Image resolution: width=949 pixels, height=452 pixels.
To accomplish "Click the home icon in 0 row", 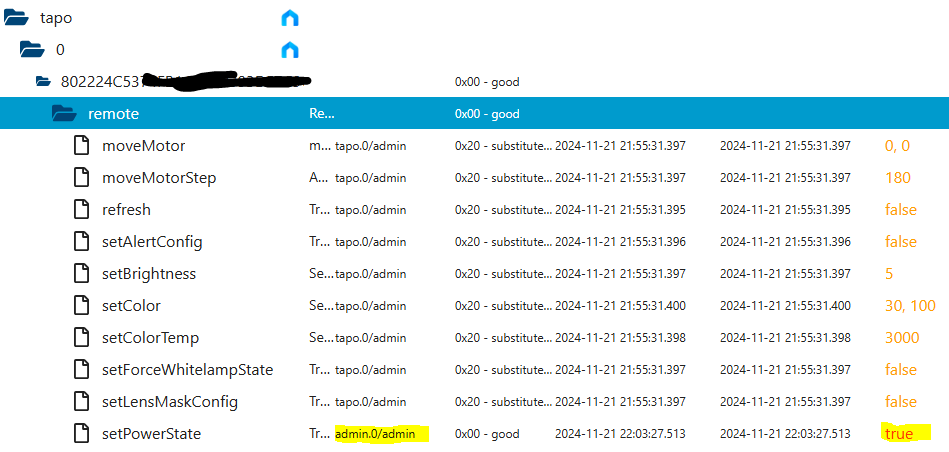I will [290, 50].
